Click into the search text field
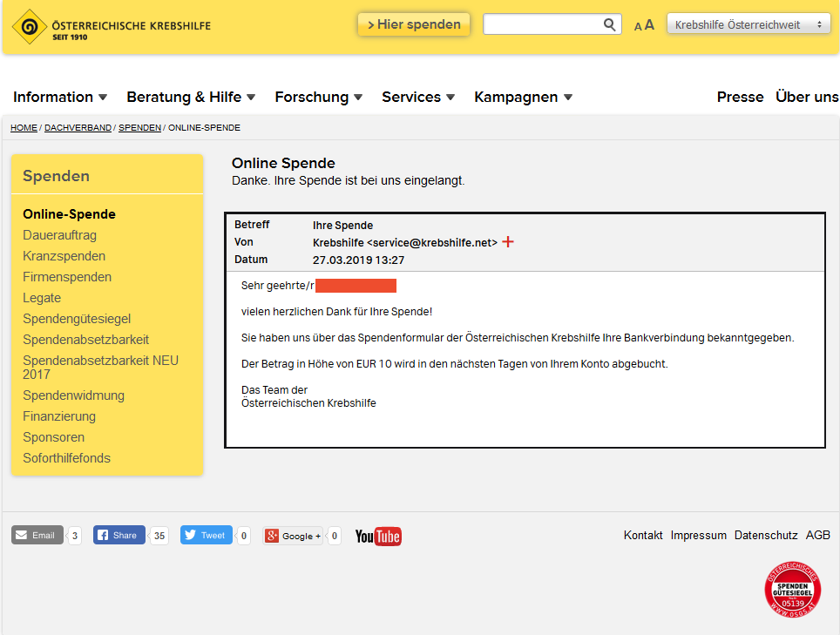Viewport: 840px width, 635px height. pyautogui.click(x=542, y=24)
